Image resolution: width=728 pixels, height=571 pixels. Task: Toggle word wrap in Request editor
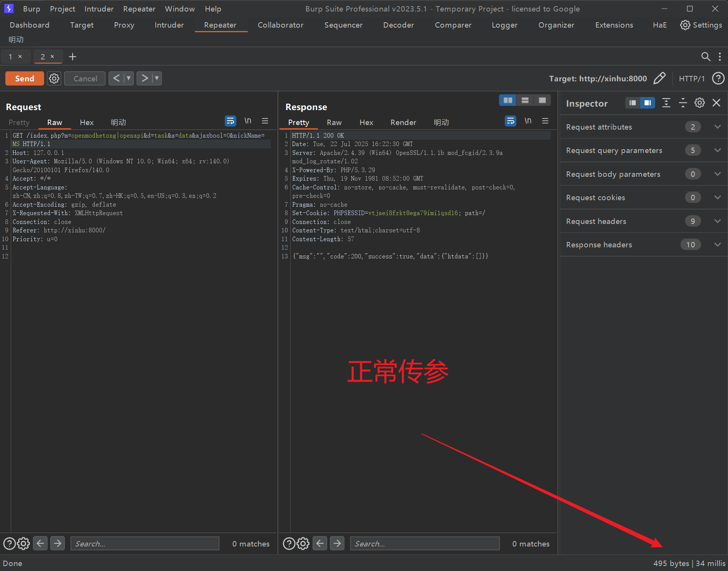point(230,121)
